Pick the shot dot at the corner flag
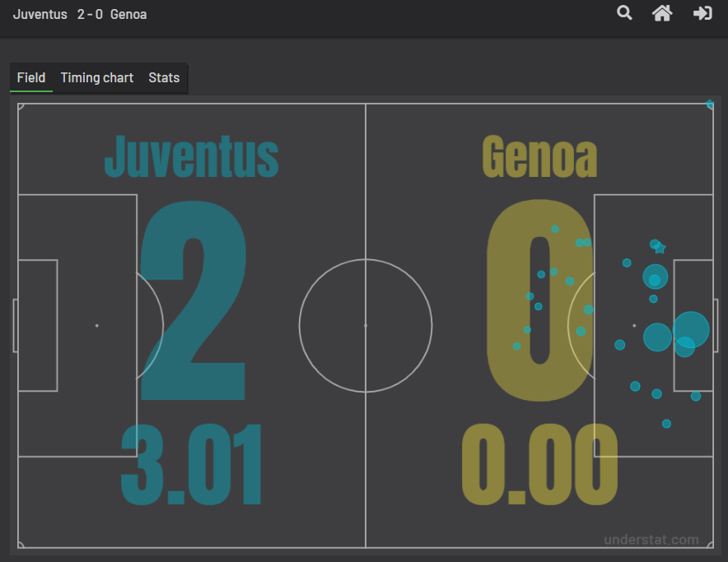The image size is (728, 562). 710,105
